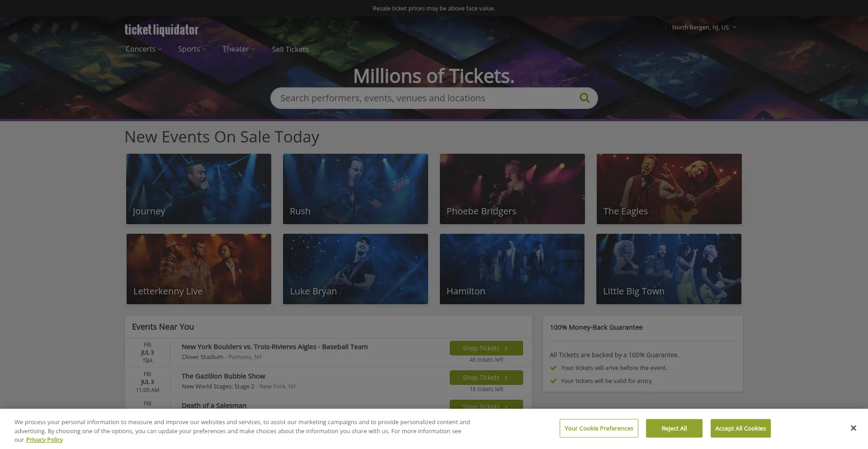Click New World Stages: Stage 2 venue text
The height and width of the screenshot is (449, 868).
point(218,386)
